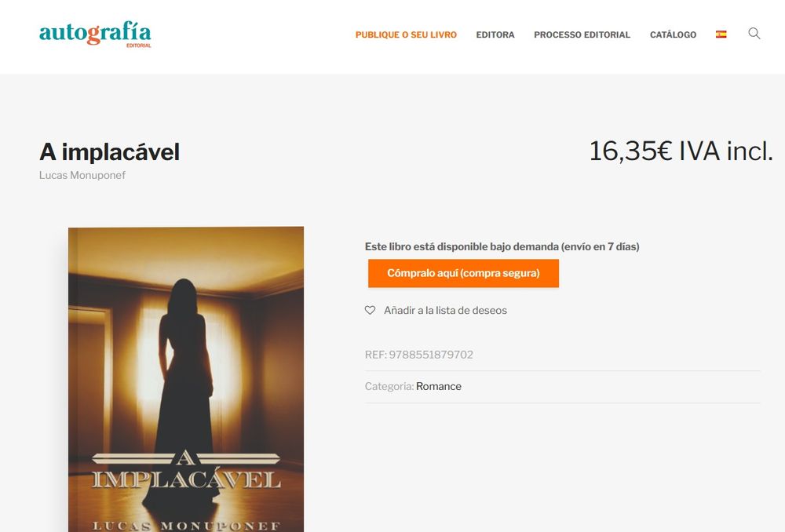
Task: Click the 16,35€ IVA incl. price
Action: [x=681, y=151]
